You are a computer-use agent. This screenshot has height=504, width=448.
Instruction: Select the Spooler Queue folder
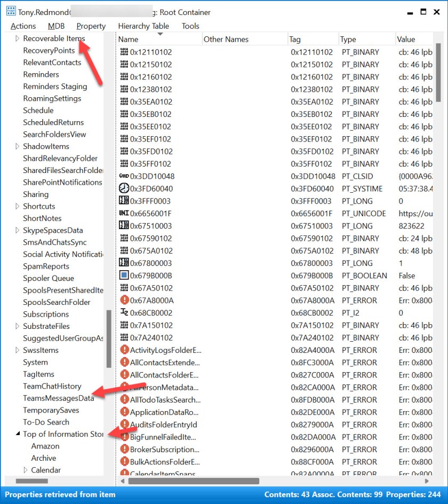49,278
